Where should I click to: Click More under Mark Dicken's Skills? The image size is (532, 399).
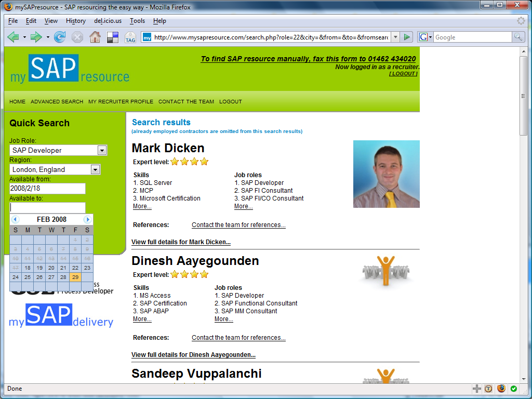click(142, 206)
